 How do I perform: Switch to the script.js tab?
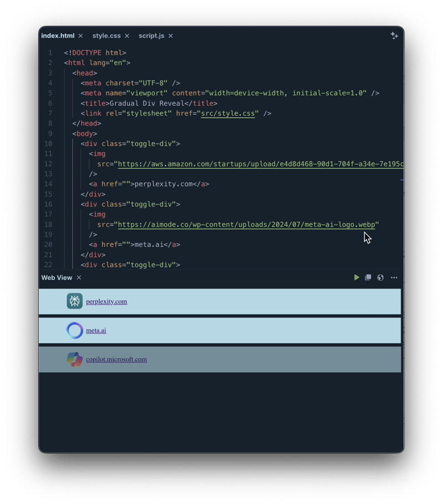click(x=152, y=35)
